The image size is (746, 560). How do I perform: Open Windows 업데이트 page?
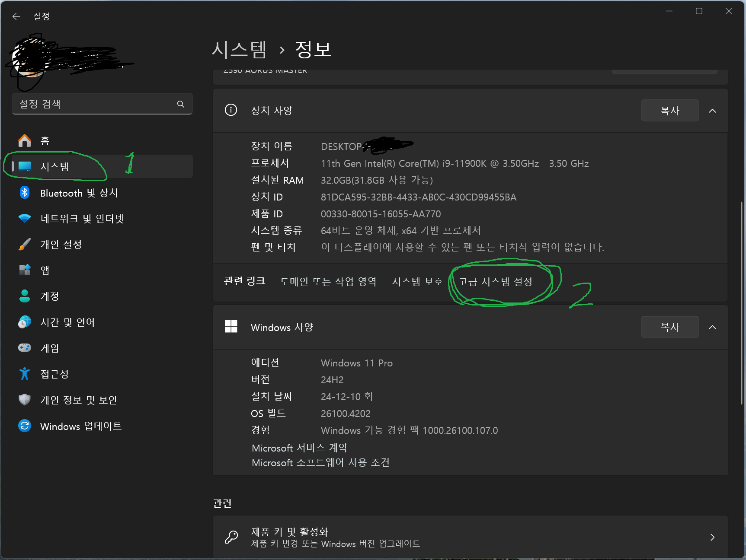coord(102,426)
